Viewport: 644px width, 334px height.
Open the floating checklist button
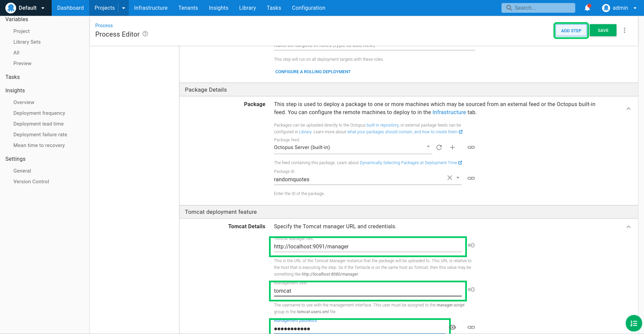634,323
